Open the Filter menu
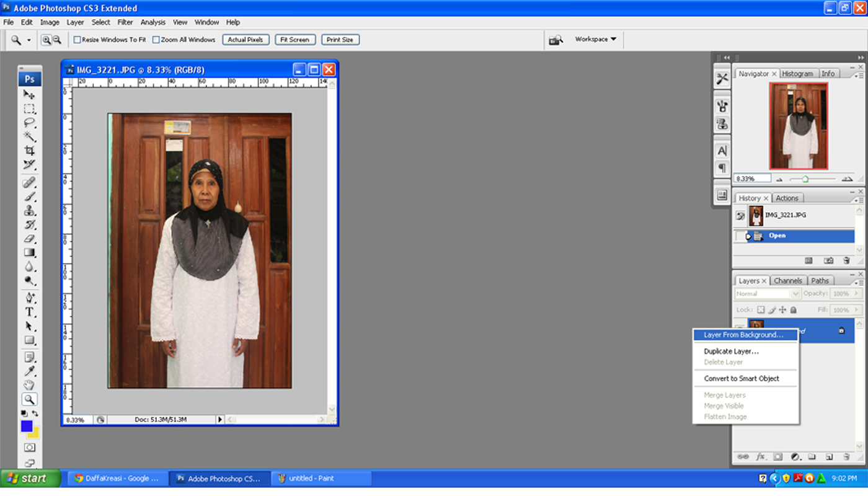The image size is (868, 496). 125,22
